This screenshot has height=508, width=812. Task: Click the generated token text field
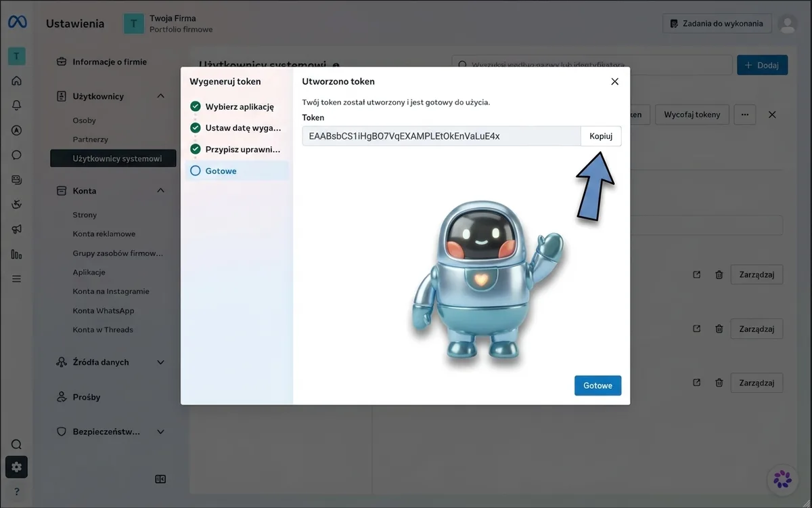pyautogui.click(x=441, y=136)
